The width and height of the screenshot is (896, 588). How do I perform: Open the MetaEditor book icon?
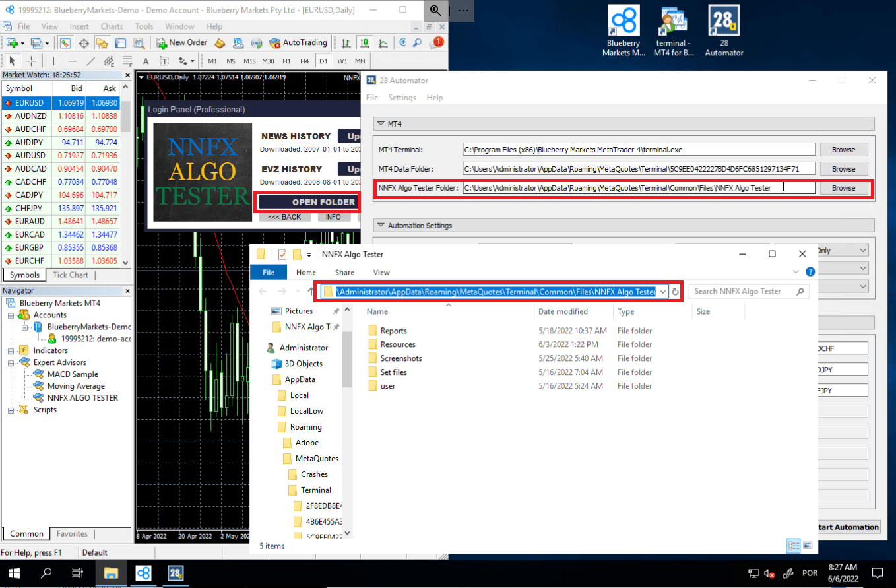pyautogui.click(x=220, y=43)
